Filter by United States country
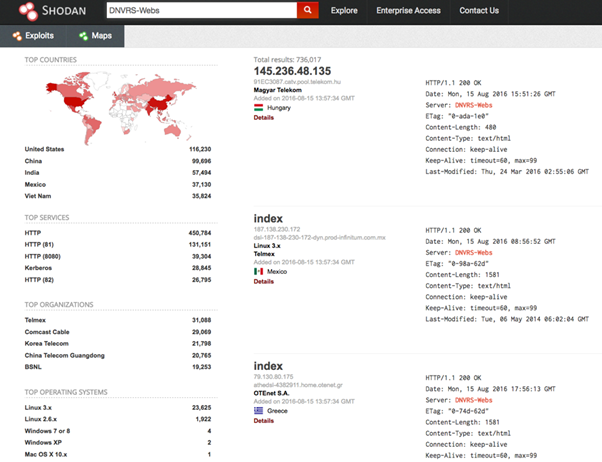The height and width of the screenshot is (462, 602). (44, 149)
